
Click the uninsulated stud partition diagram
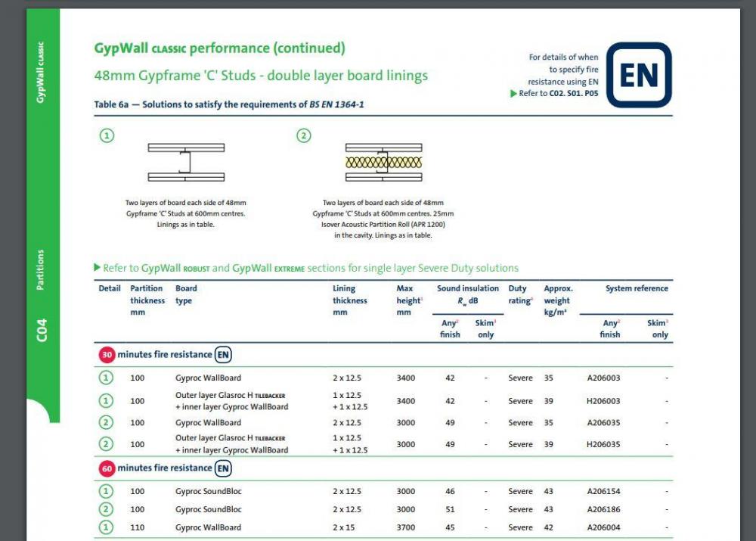(x=186, y=162)
